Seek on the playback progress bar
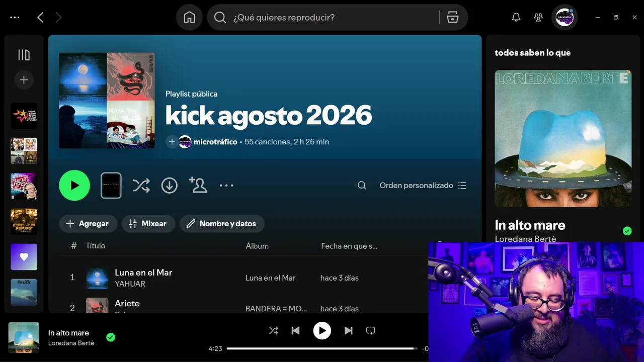644x362 pixels. pos(322,348)
